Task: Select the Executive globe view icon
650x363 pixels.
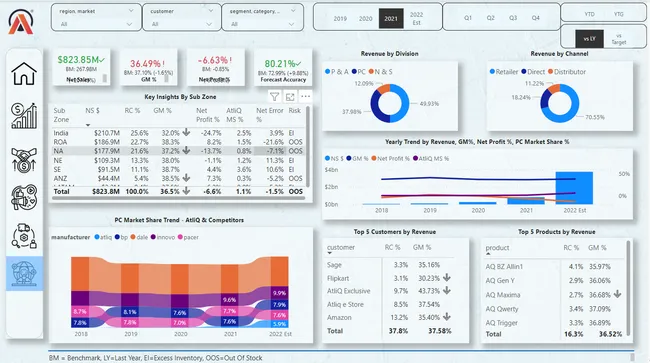Action: tap(24, 273)
